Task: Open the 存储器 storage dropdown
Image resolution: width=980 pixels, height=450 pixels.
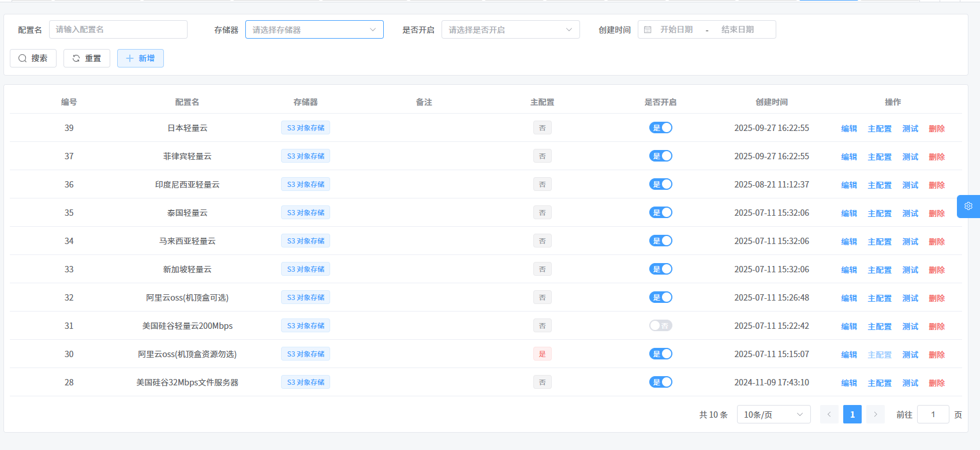Action: (x=315, y=29)
